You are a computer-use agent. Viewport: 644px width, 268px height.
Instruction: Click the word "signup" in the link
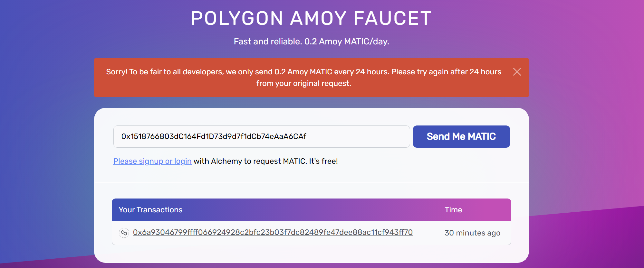151,161
